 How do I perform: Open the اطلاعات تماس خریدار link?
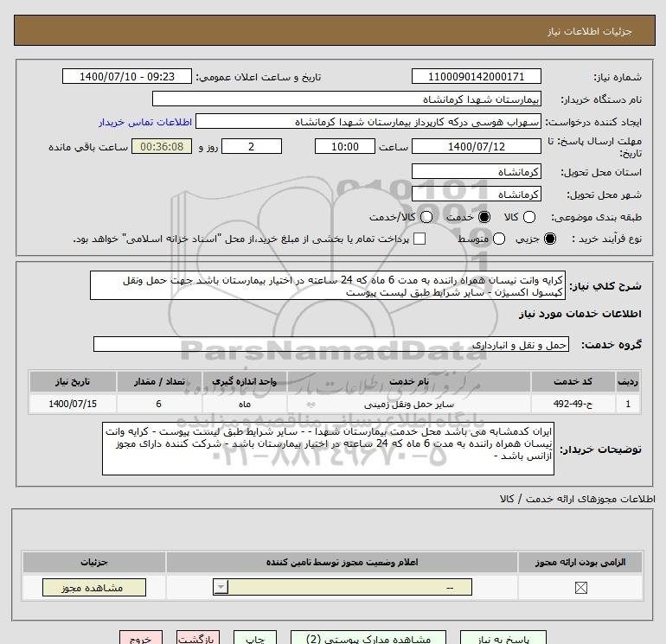(x=145, y=122)
